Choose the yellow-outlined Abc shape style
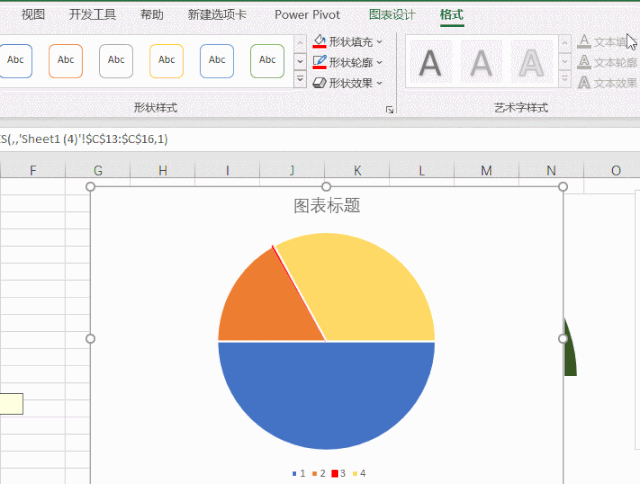640x484 pixels. coord(167,61)
